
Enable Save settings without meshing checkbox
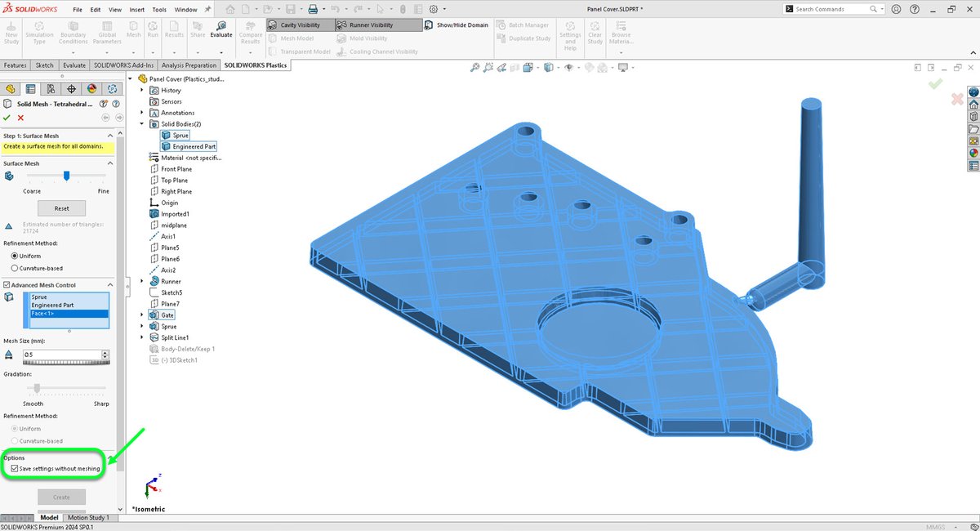(16, 467)
